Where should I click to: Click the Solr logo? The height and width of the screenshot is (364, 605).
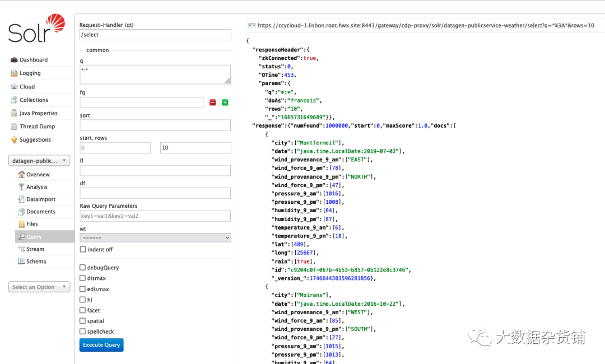point(36,28)
